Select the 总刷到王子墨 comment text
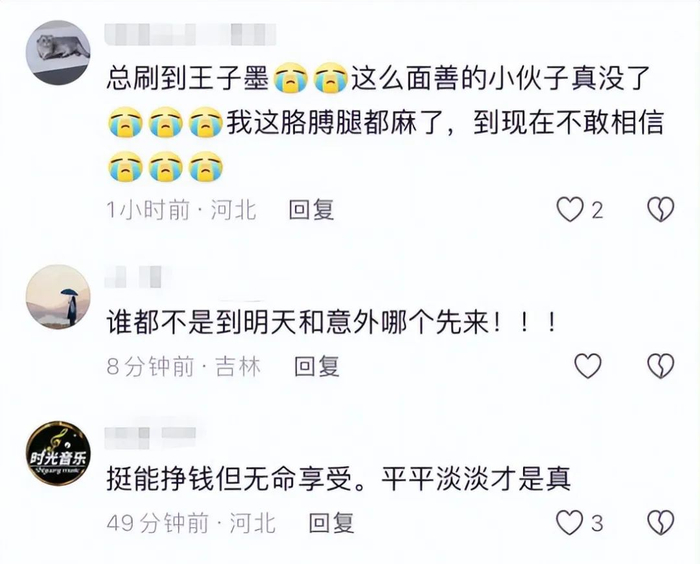The width and height of the screenshot is (700, 564). [x=385, y=124]
